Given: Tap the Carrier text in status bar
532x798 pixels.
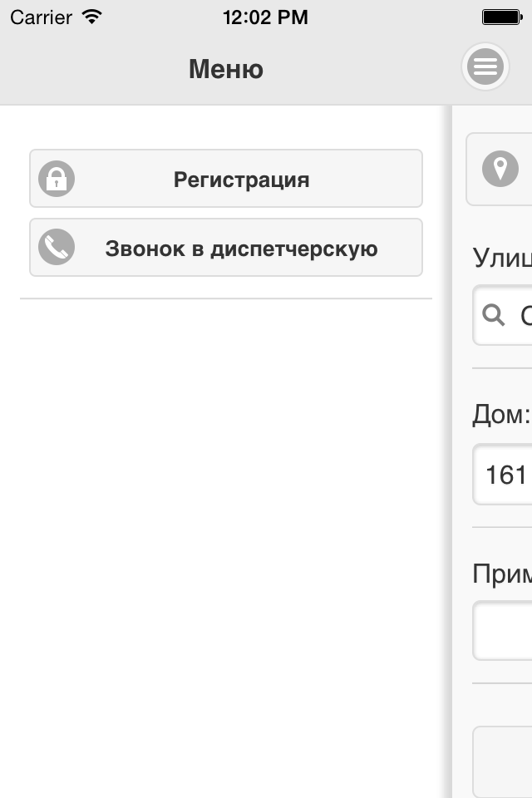Looking at the screenshot, I should pyautogui.click(x=41, y=17).
